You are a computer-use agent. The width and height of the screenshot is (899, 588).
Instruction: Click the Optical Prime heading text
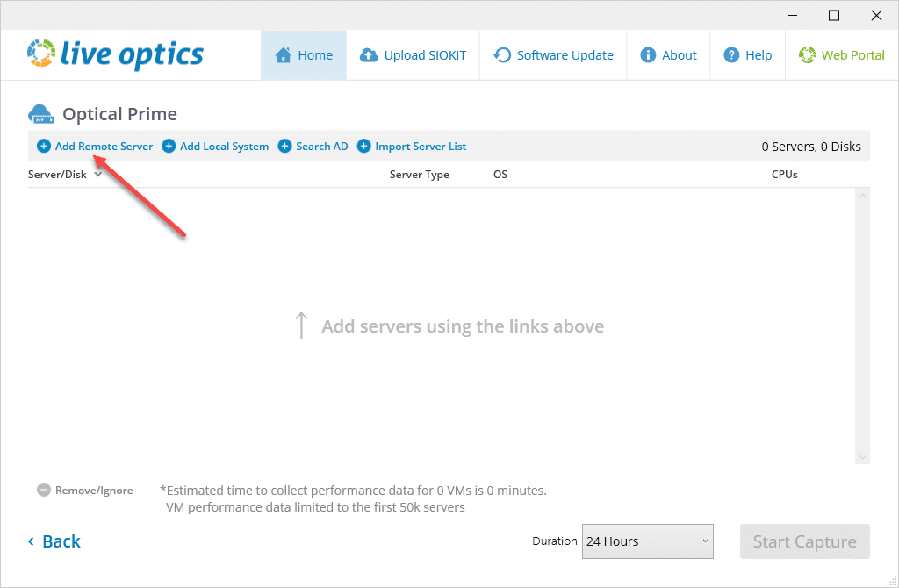coord(119,114)
